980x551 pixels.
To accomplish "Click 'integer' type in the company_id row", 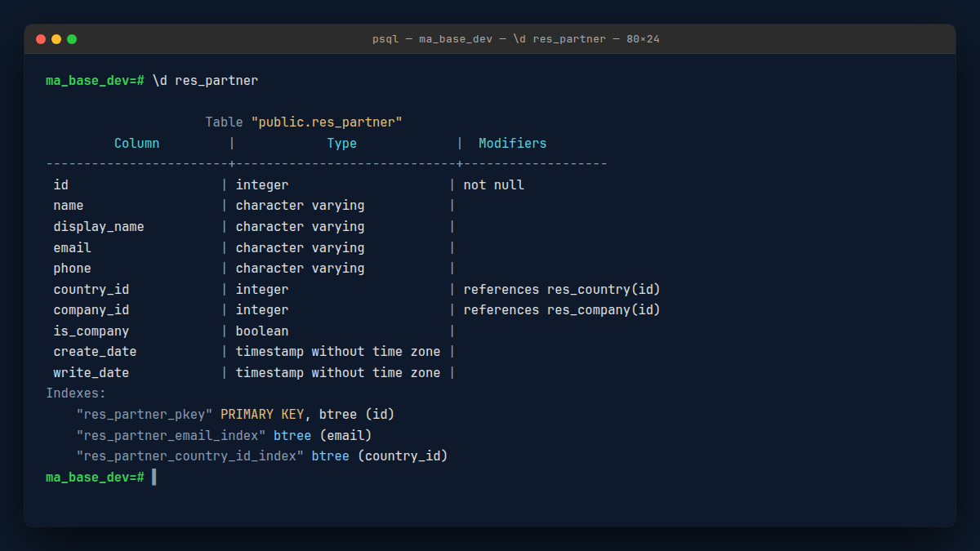I will (262, 310).
